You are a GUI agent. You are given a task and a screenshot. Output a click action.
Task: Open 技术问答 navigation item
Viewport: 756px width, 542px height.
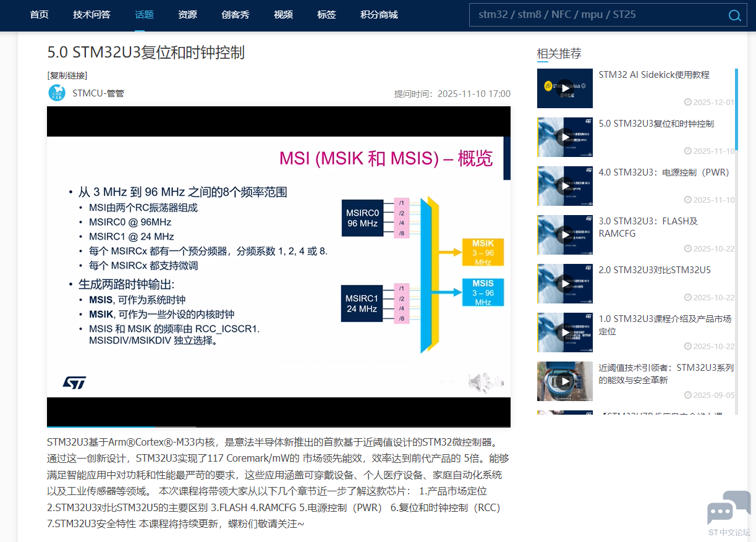(91, 15)
